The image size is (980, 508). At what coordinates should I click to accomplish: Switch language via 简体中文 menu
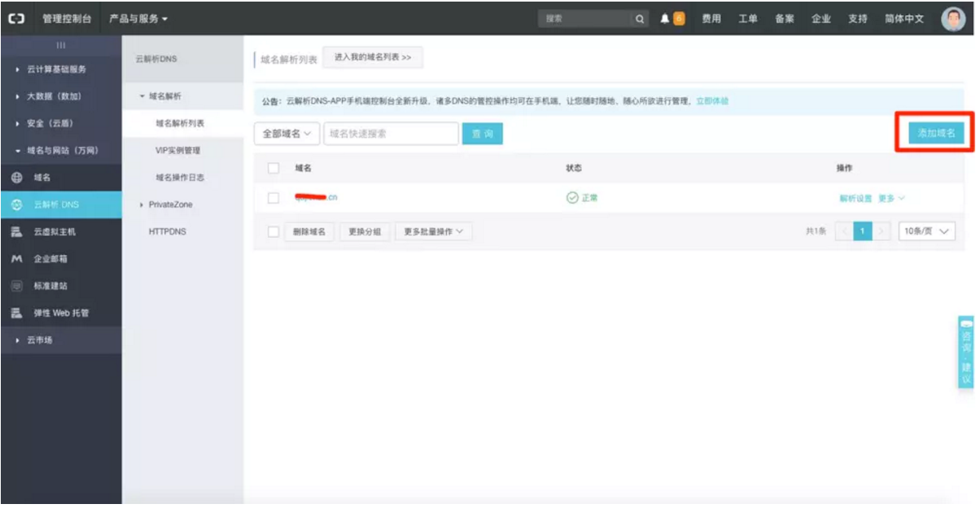904,19
